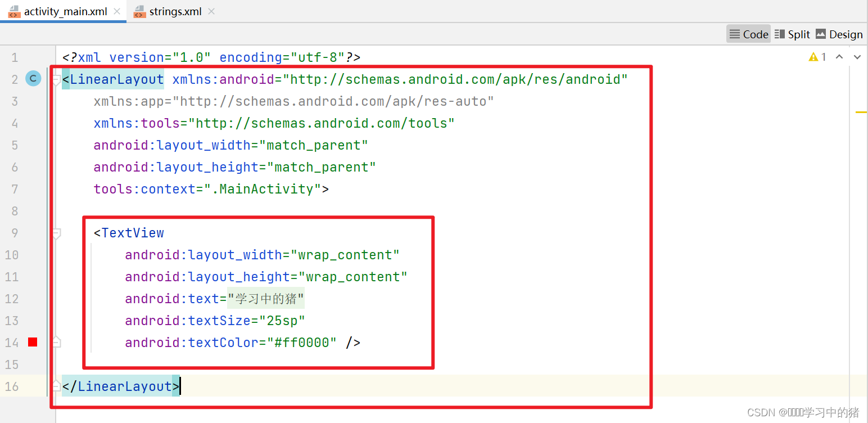Click the TextView tag name

point(133,233)
